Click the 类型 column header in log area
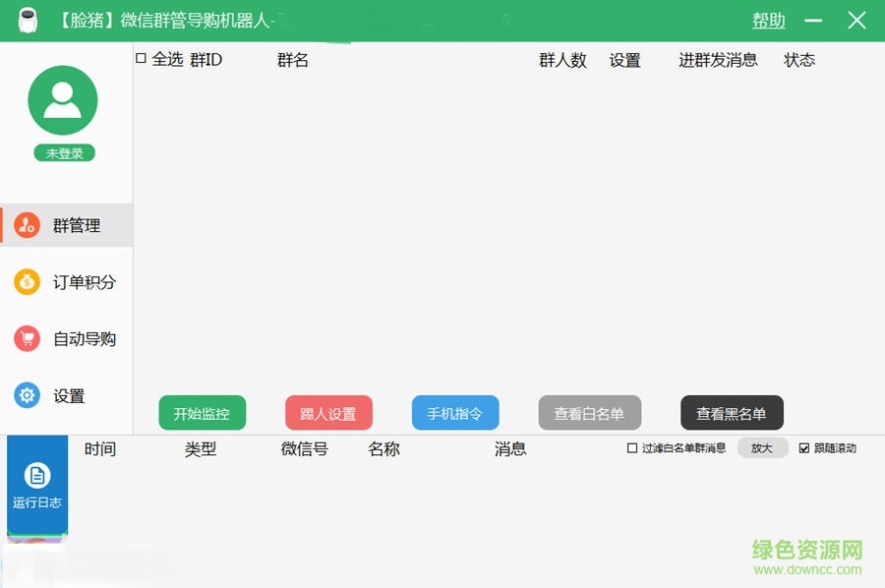 pos(202,449)
